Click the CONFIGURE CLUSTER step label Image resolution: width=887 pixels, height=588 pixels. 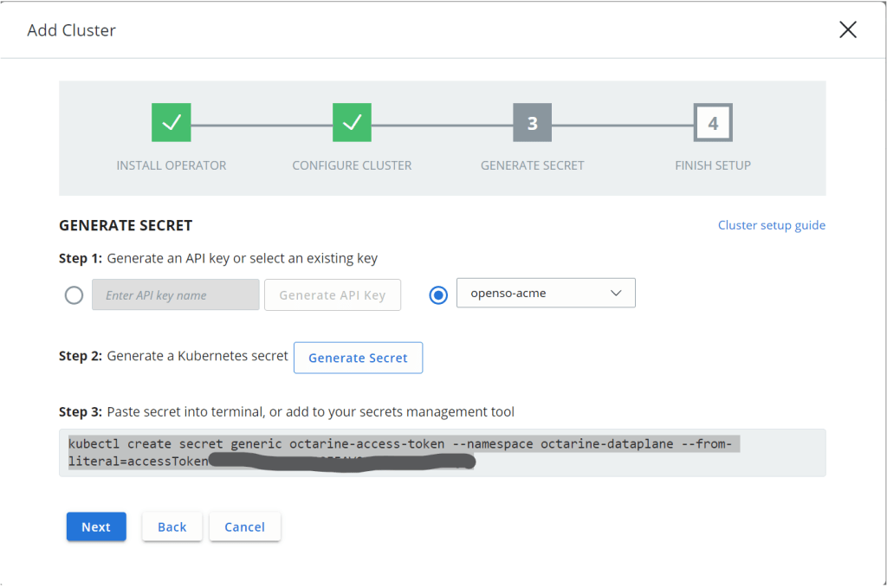[352, 165]
